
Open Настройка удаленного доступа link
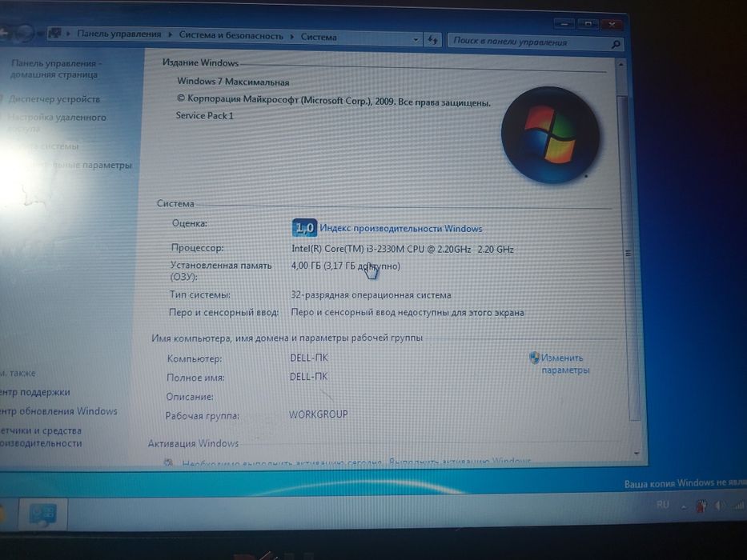pyautogui.click(x=57, y=123)
